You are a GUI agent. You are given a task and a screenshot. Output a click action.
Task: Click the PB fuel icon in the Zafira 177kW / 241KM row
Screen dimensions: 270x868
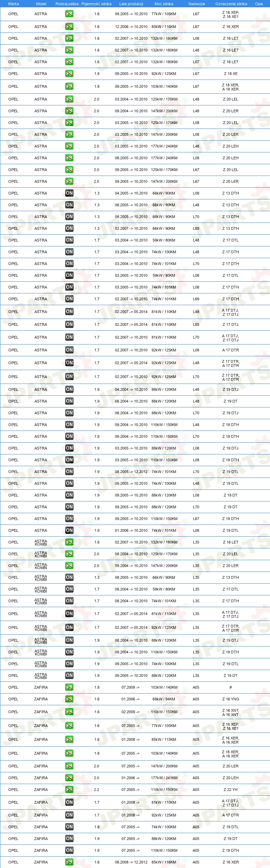pos(69,778)
